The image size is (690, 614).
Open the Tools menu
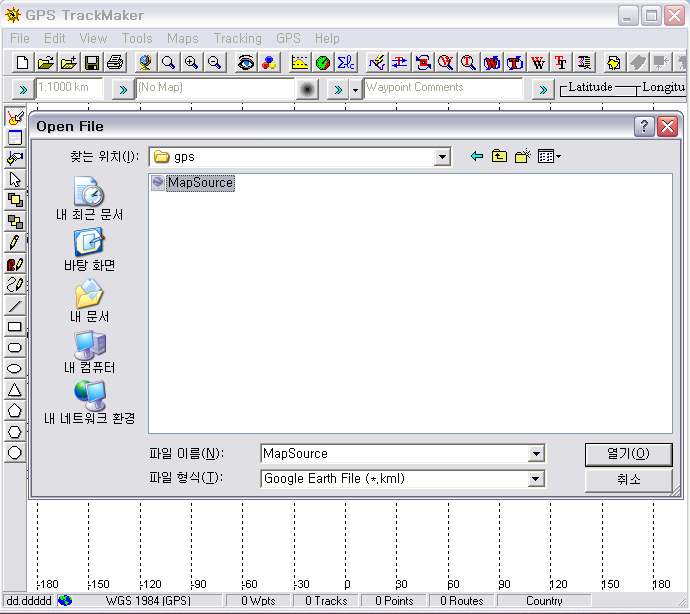click(137, 38)
